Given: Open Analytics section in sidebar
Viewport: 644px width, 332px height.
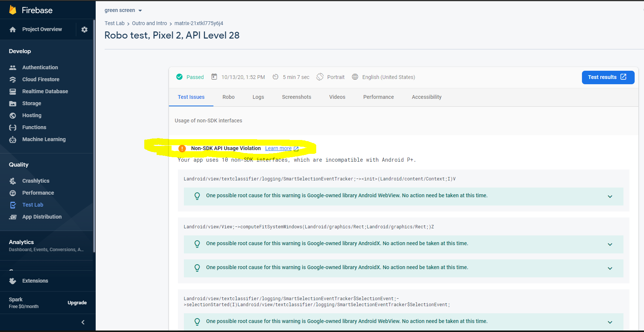Looking at the screenshot, I should tap(46, 246).
